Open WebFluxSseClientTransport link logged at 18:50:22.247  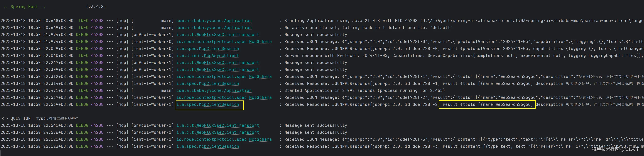click(x=228, y=63)
